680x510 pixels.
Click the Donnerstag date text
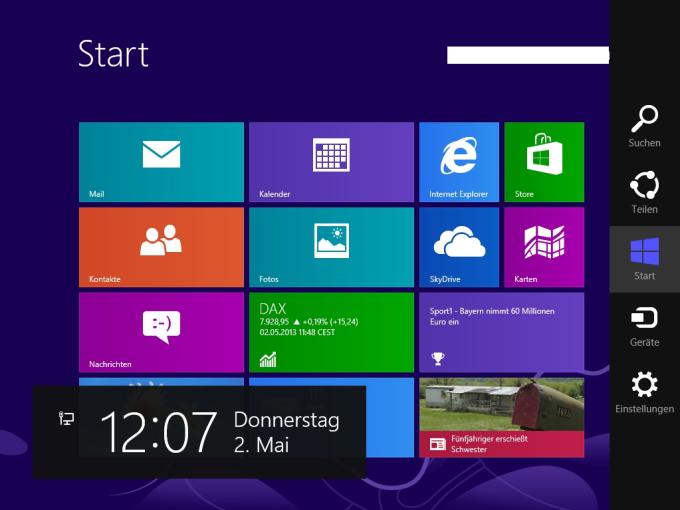coord(286,420)
